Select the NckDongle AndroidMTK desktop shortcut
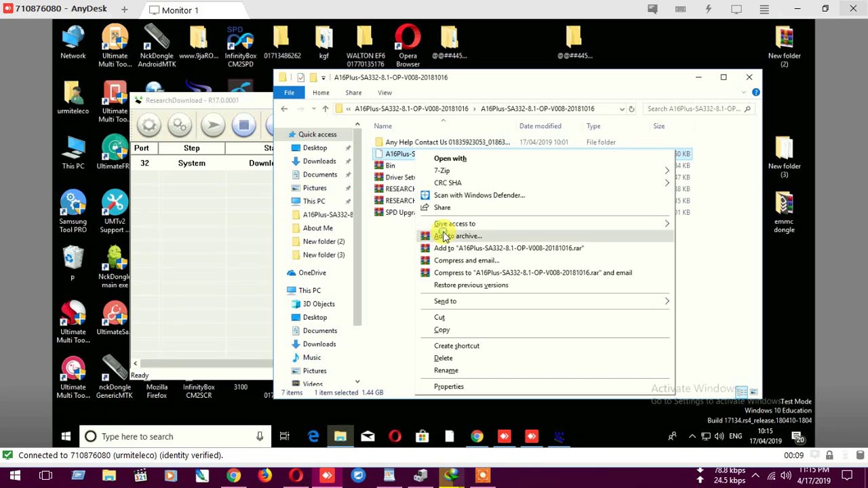This screenshot has width=868, height=488. [157, 46]
